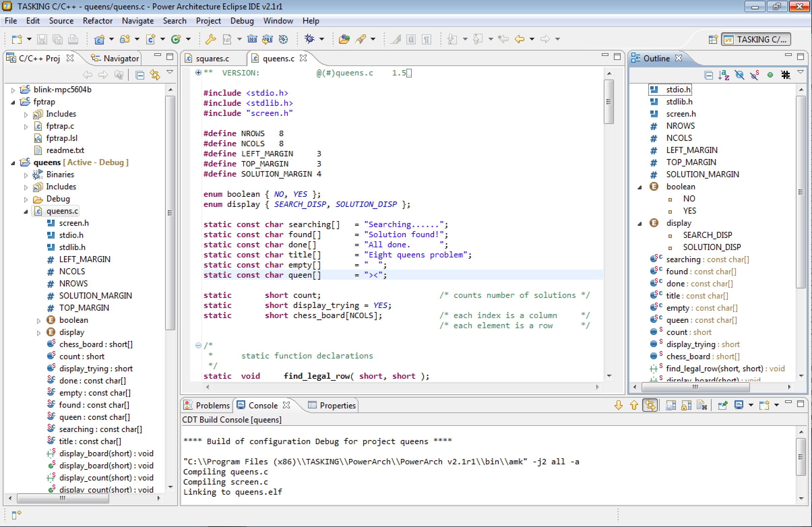Click the Debug bug icon in toolbar
This screenshot has width=812, height=527.
pyautogui.click(x=309, y=39)
